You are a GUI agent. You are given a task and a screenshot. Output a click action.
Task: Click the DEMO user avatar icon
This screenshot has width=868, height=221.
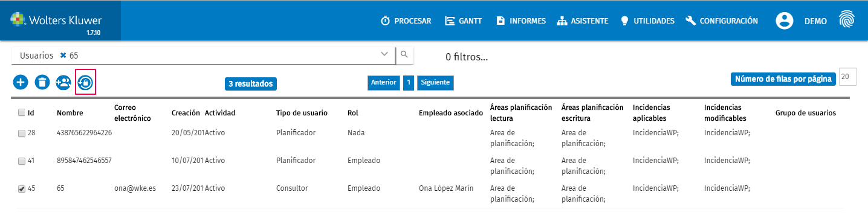click(785, 21)
